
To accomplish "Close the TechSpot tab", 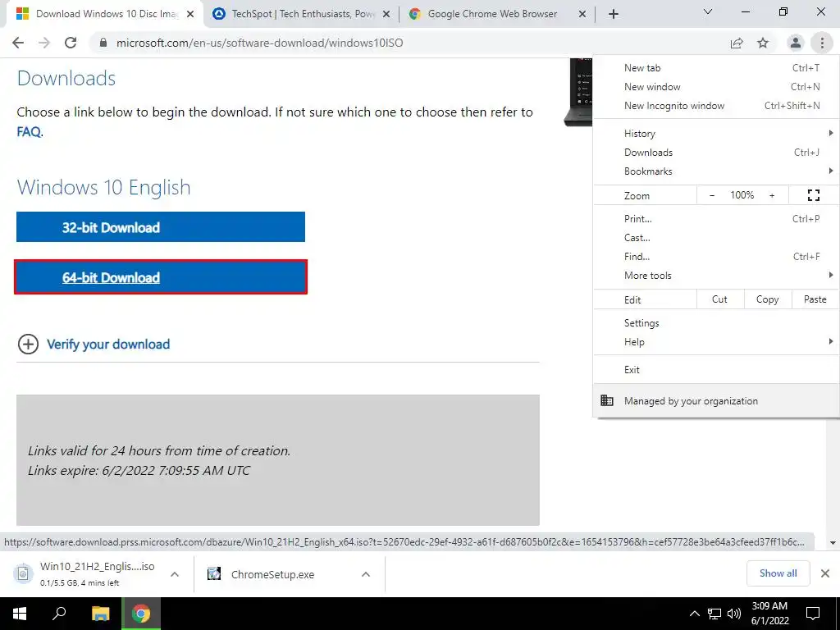I will pyautogui.click(x=386, y=14).
